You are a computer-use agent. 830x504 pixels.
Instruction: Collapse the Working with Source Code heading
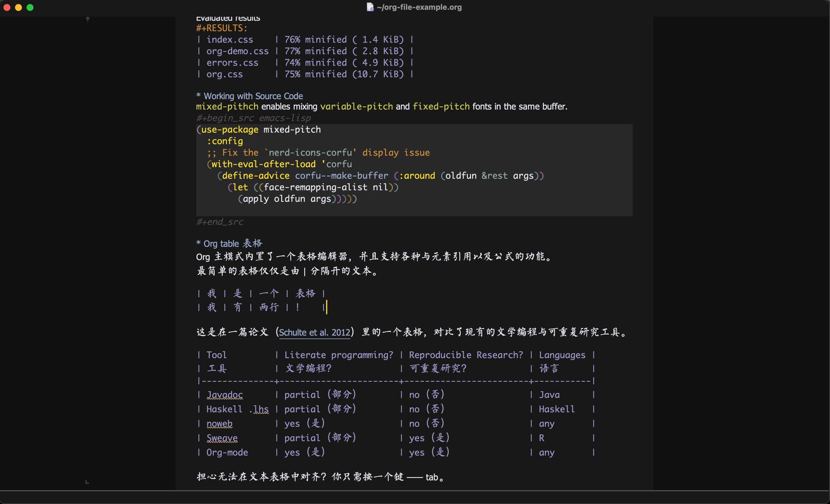(252, 96)
